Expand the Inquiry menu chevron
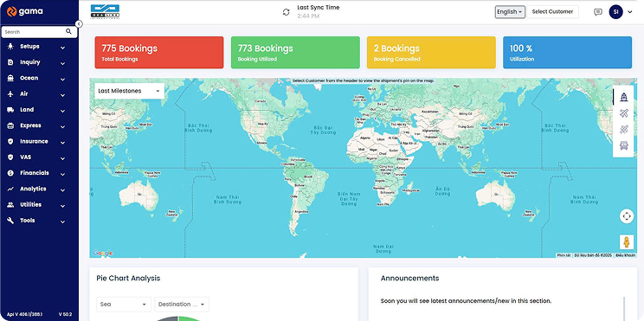This screenshot has width=644, height=321. coord(62,64)
